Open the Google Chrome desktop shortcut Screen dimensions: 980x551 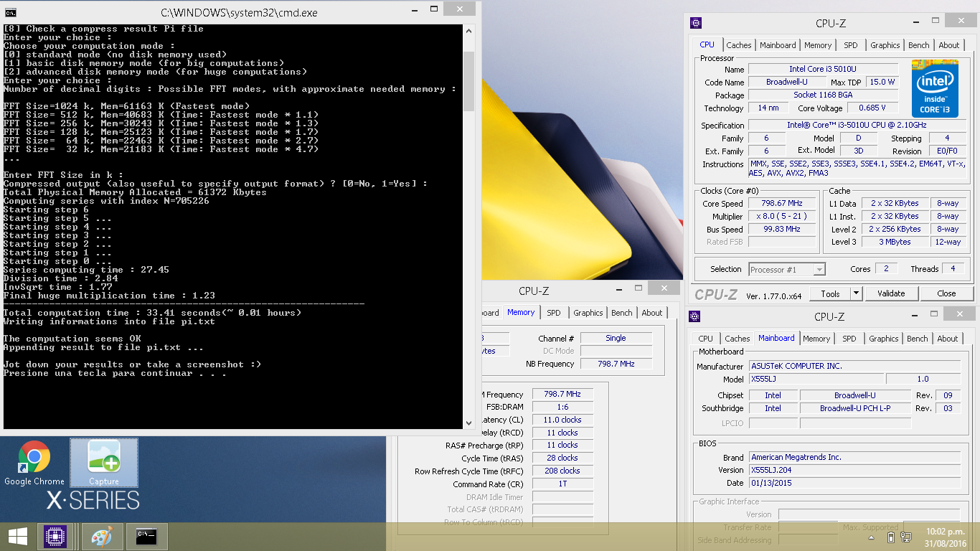[x=34, y=463]
